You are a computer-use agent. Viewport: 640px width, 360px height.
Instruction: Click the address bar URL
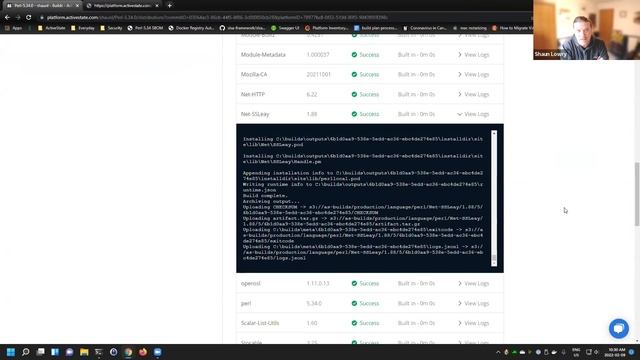pyautogui.click(x=216, y=18)
